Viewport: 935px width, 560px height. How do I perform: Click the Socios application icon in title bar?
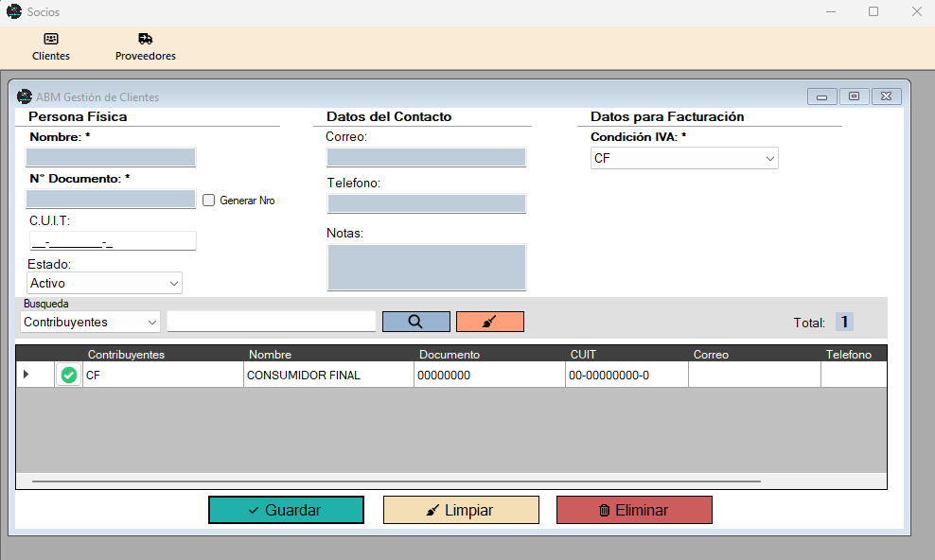(x=13, y=11)
